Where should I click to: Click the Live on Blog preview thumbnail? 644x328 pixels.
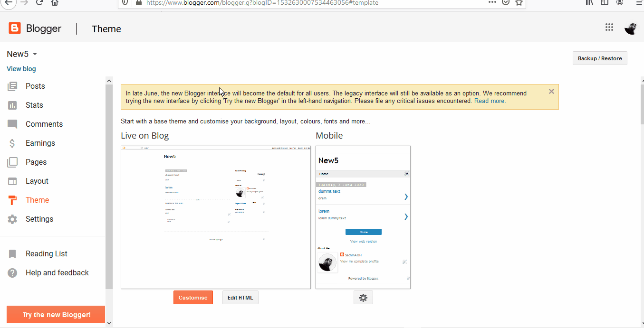point(216,217)
